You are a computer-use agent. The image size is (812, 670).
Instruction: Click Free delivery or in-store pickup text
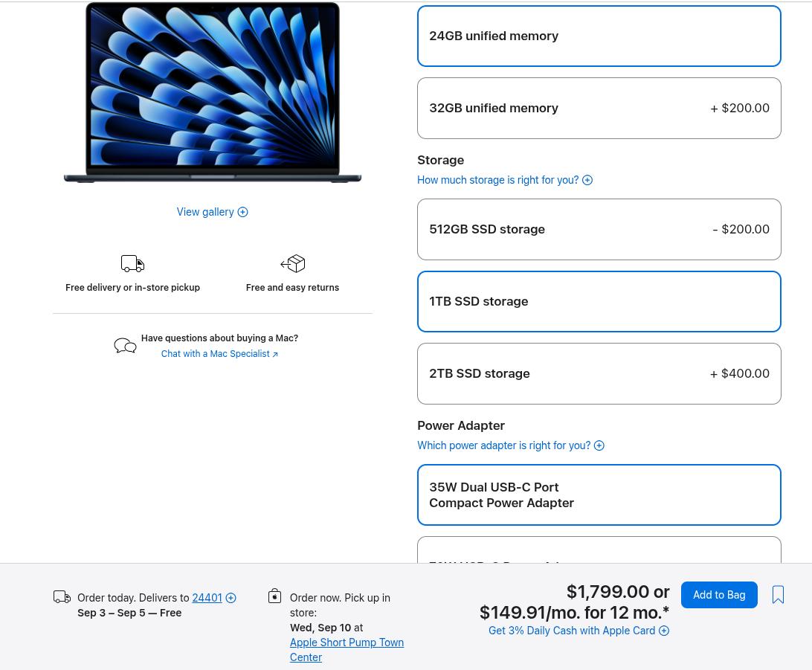coord(132,287)
